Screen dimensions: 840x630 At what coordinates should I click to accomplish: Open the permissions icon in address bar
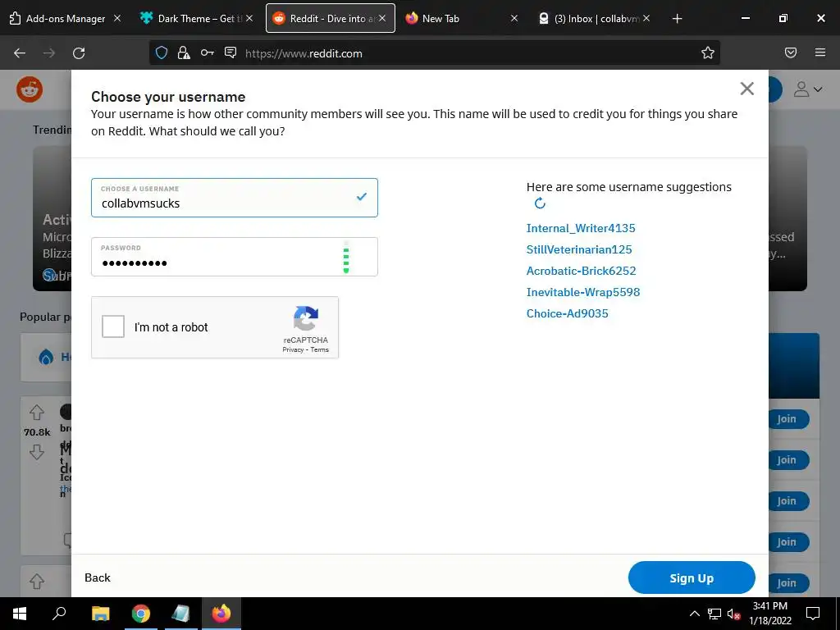click(231, 52)
